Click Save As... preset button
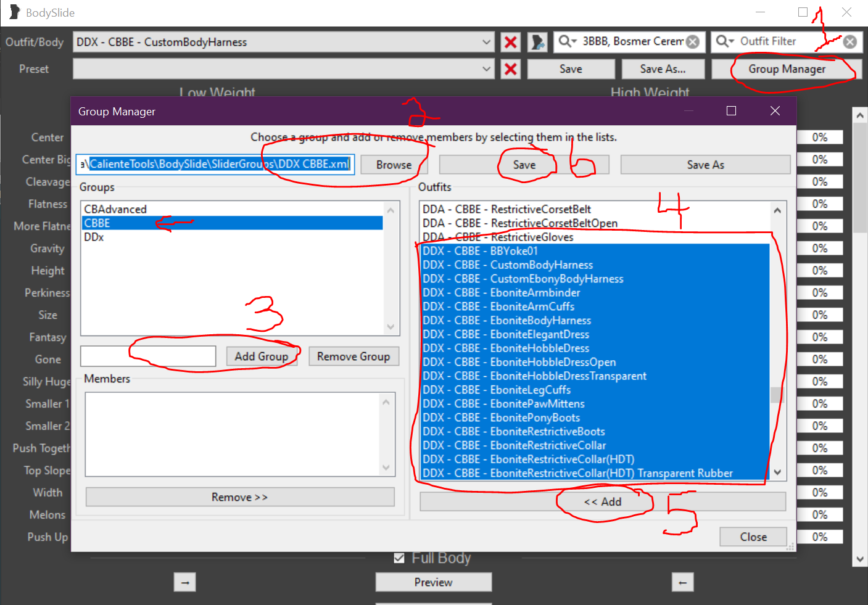Image resolution: width=868 pixels, height=605 pixels. 663,69
